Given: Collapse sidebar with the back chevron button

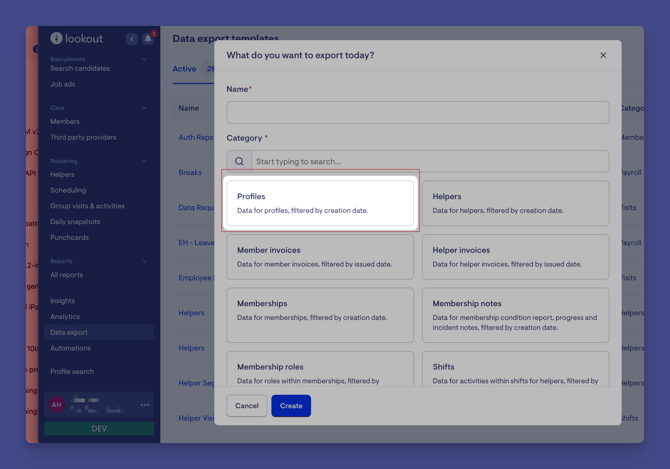Looking at the screenshot, I should click(132, 39).
